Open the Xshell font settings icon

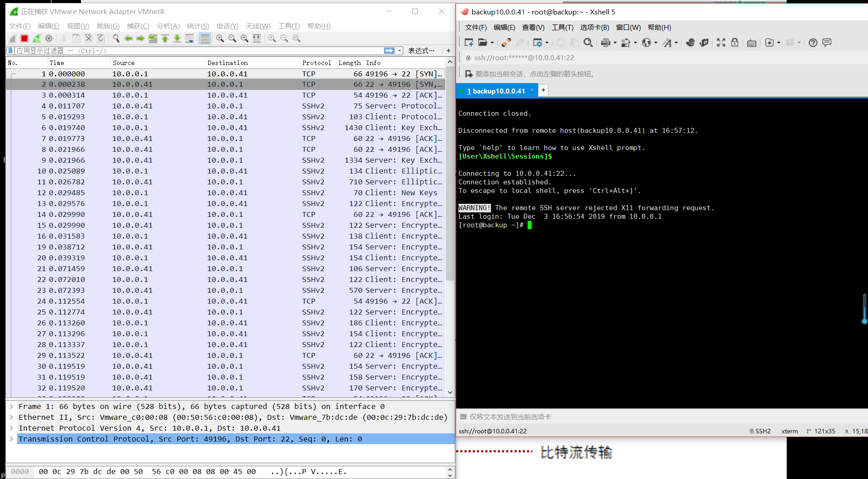point(667,42)
